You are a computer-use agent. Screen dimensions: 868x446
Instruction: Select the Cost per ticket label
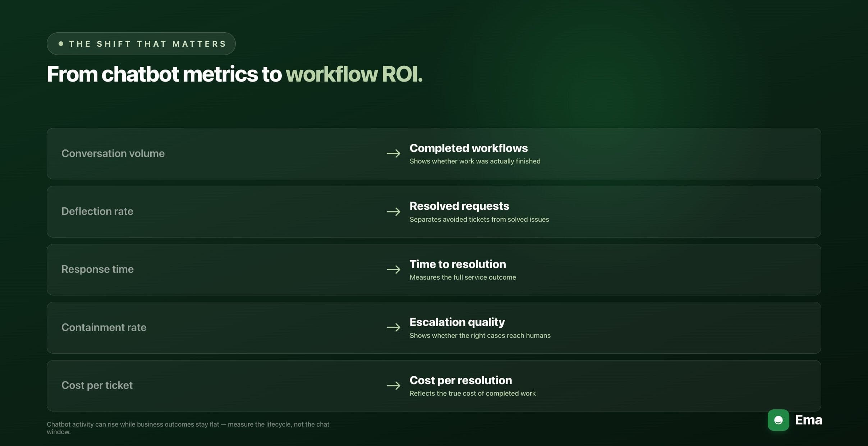coord(97,385)
